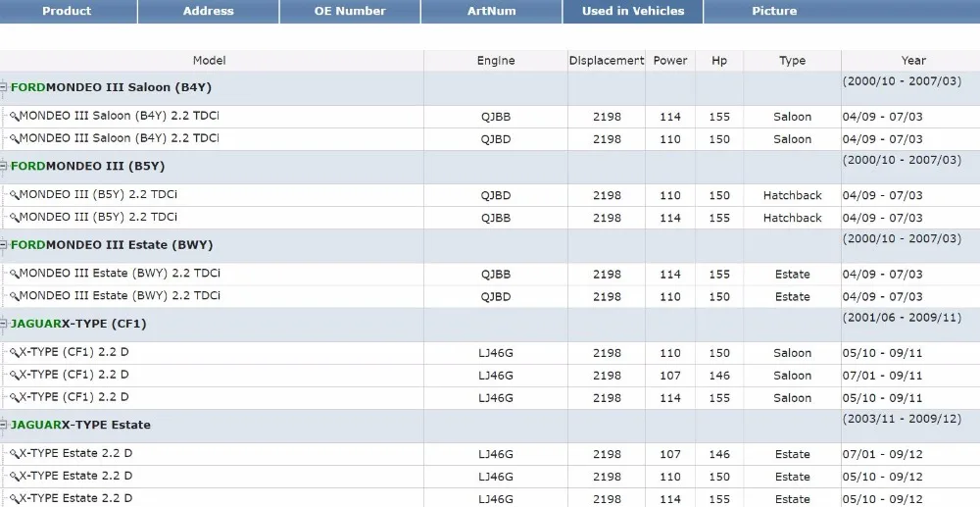This screenshot has height=507, width=980.
Task: Open the OE Number tab
Action: (x=350, y=11)
